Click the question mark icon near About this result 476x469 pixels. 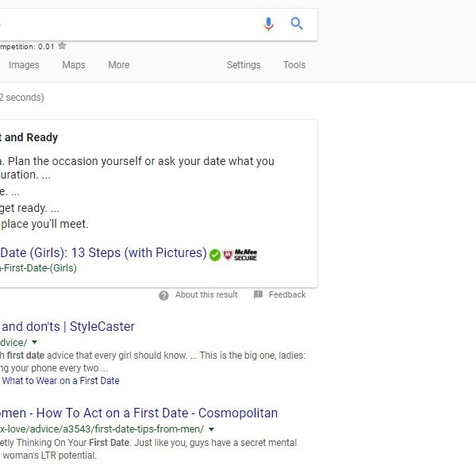[163, 295]
